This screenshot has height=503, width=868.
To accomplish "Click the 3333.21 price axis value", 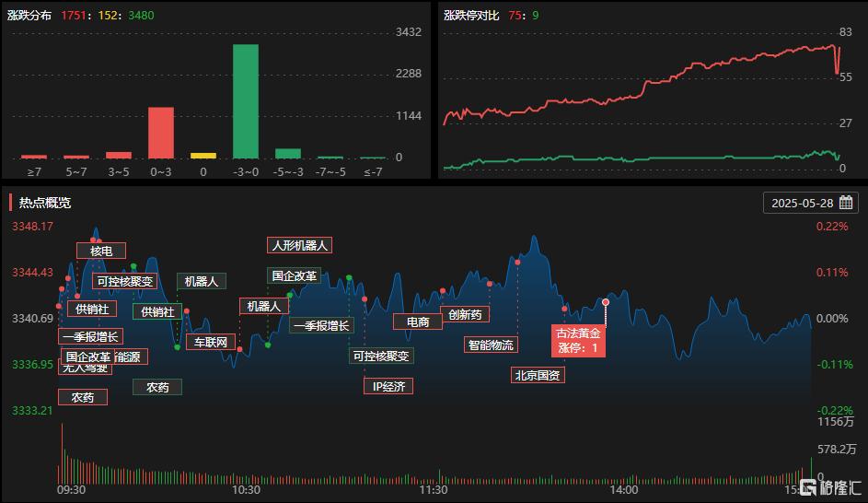I will [32, 410].
